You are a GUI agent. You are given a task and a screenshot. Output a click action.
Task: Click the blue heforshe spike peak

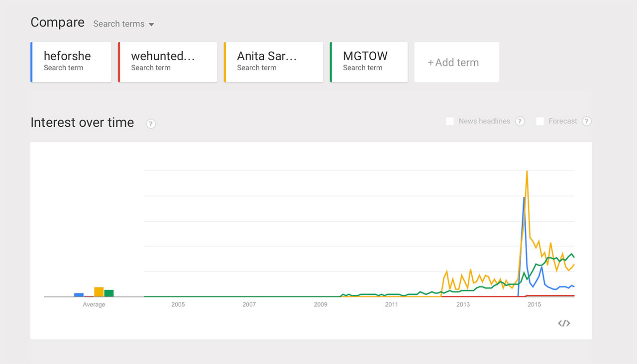coord(524,198)
